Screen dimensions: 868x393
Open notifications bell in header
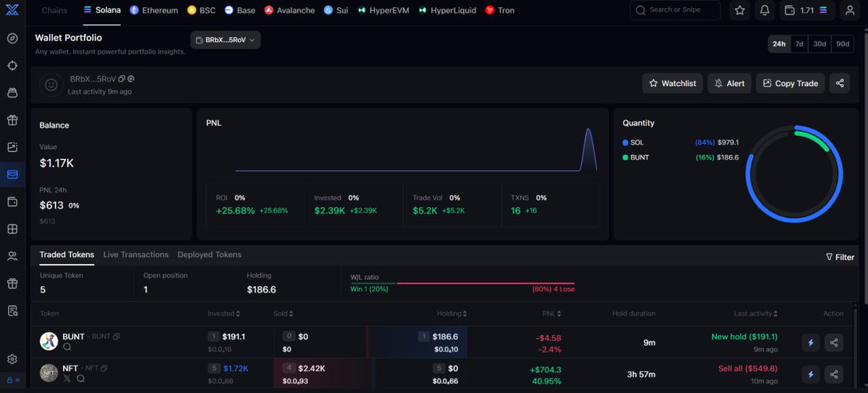tap(765, 10)
